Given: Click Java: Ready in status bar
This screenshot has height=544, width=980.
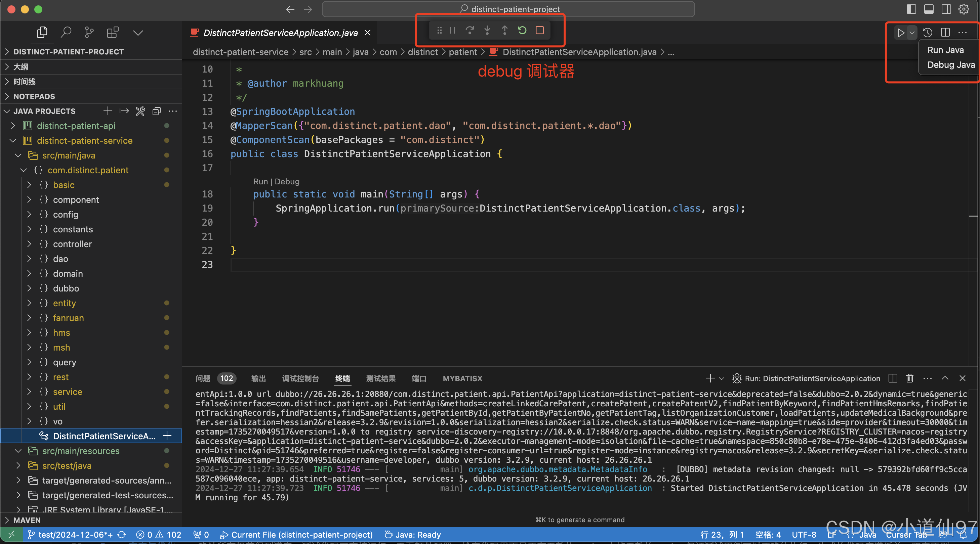Looking at the screenshot, I should click(x=413, y=535).
